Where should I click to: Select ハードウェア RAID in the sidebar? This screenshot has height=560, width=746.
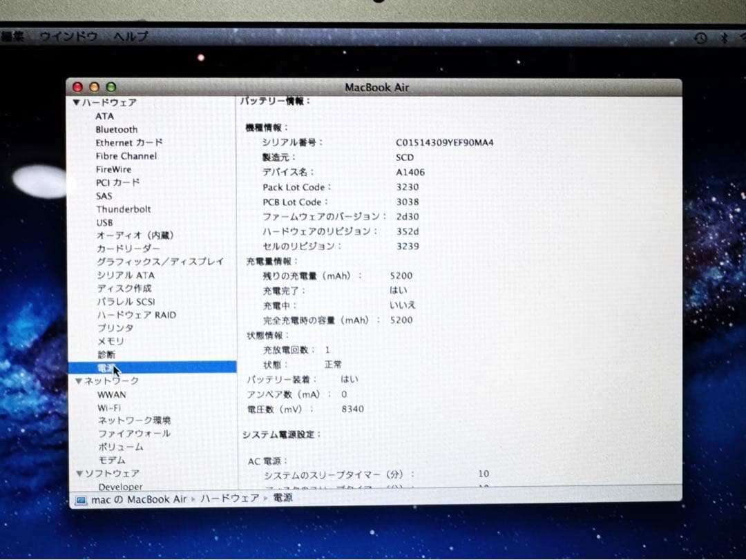pyautogui.click(x=137, y=315)
